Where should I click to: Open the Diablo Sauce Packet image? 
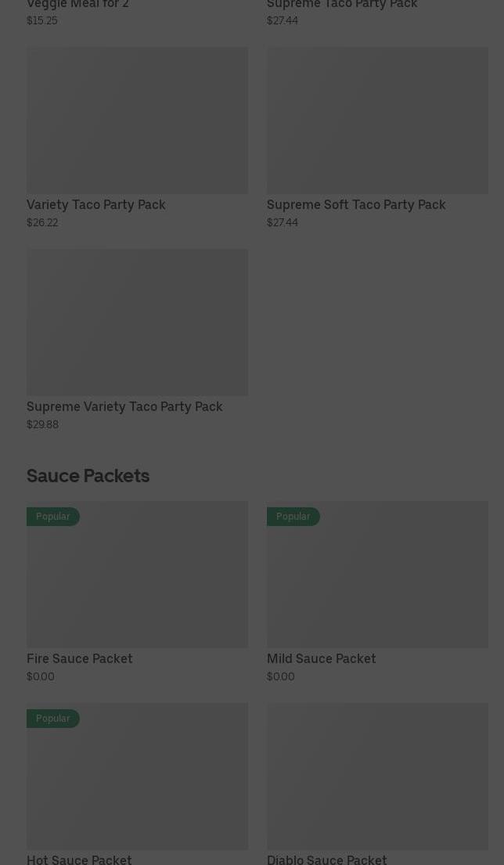click(x=377, y=776)
